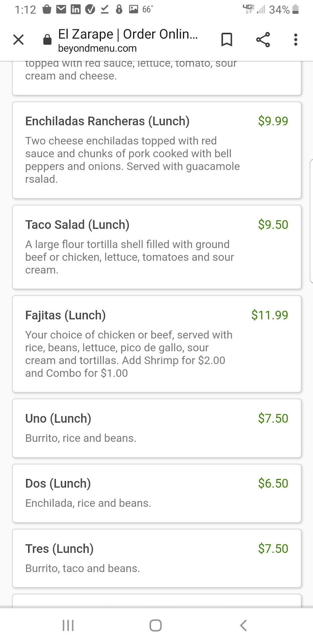The width and height of the screenshot is (313, 644).
Task: Select the Enchiladas Rancheras (Lunch) item
Action: pos(107,121)
